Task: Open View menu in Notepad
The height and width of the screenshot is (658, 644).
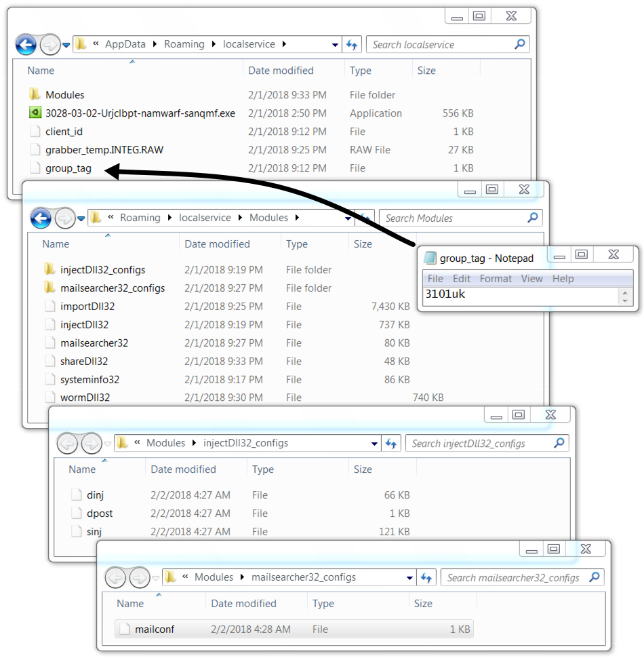Action: click(x=531, y=279)
